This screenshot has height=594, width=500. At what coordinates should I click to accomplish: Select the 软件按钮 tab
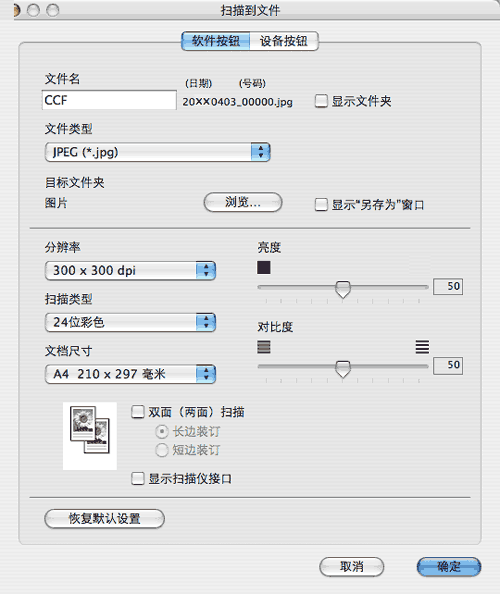216,41
